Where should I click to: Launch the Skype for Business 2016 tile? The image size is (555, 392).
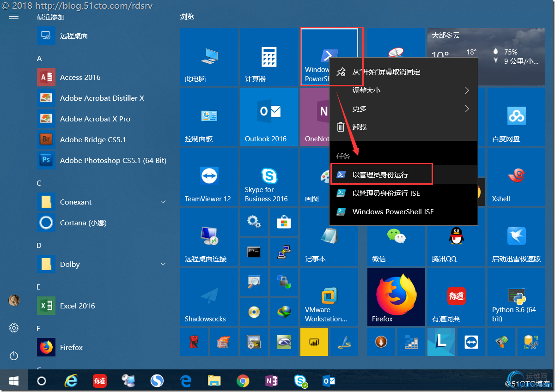(x=269, y=177)
